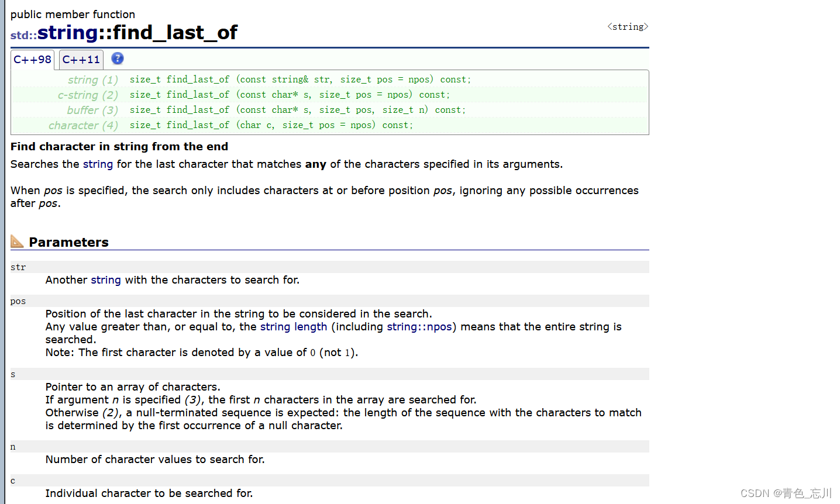
Task: Click 'public member function' label
Action: tap(73, 15)
